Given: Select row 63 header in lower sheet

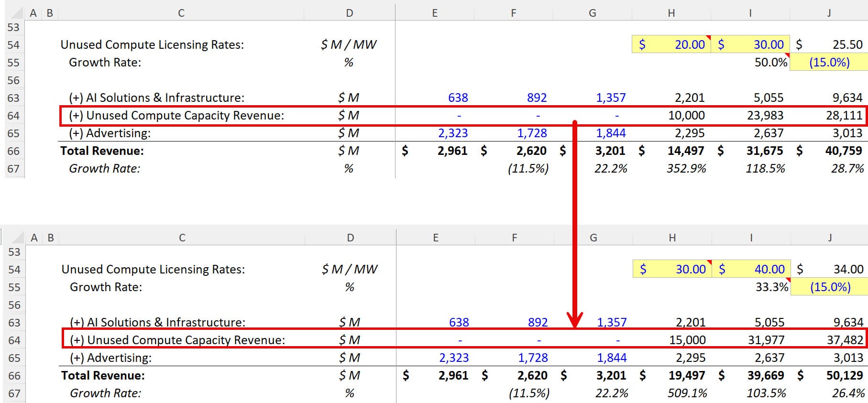Looking at the screenshot, I should point(15,322).
